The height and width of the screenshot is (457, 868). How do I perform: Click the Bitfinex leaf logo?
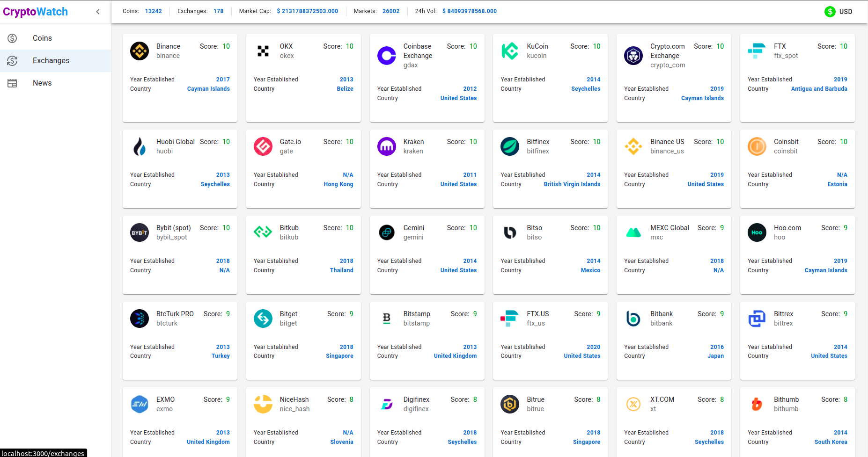point(510,146)
